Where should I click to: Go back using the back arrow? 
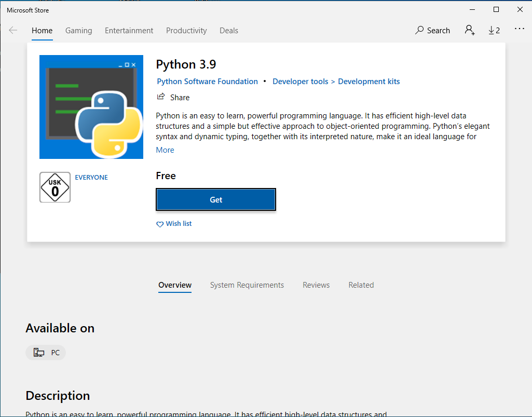pos(13,30)
